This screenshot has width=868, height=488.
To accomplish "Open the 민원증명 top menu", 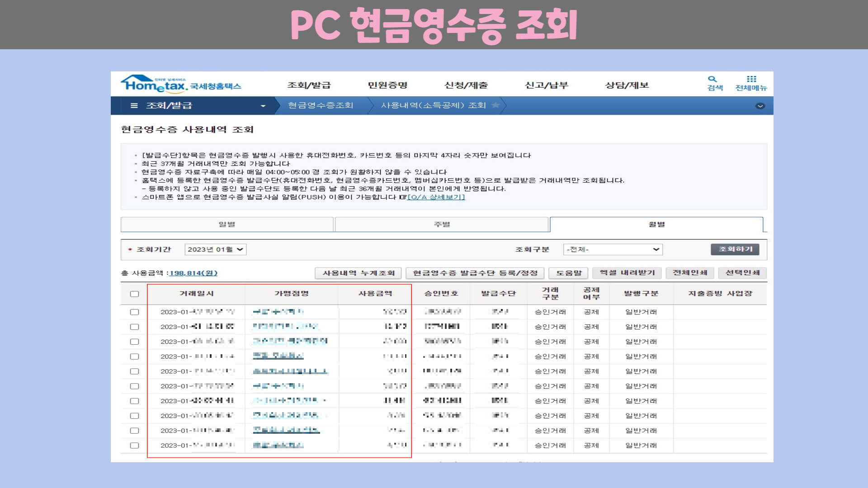I will [x=387, y=85].
